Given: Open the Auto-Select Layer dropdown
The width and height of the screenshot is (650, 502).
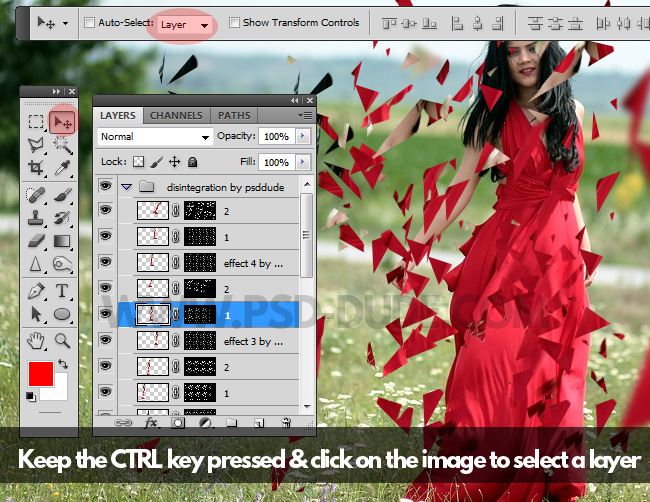Looking at the screenshot, I should (184, 25).
